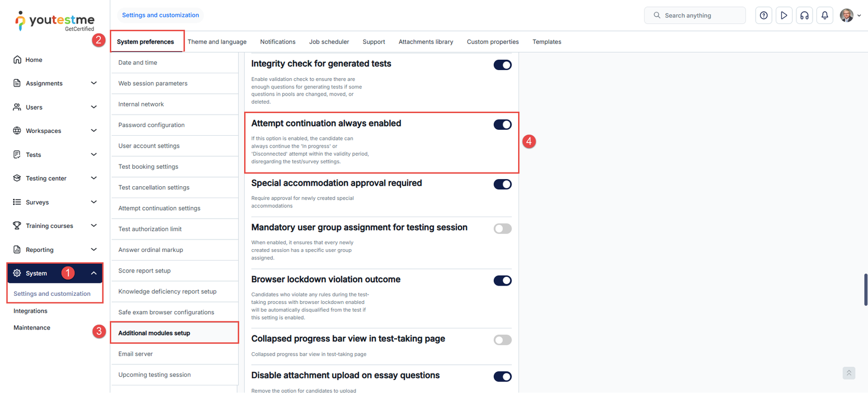868x393 pixels.
Task: Disable Attempt continuation always enabled toggle
Action: 502,125
